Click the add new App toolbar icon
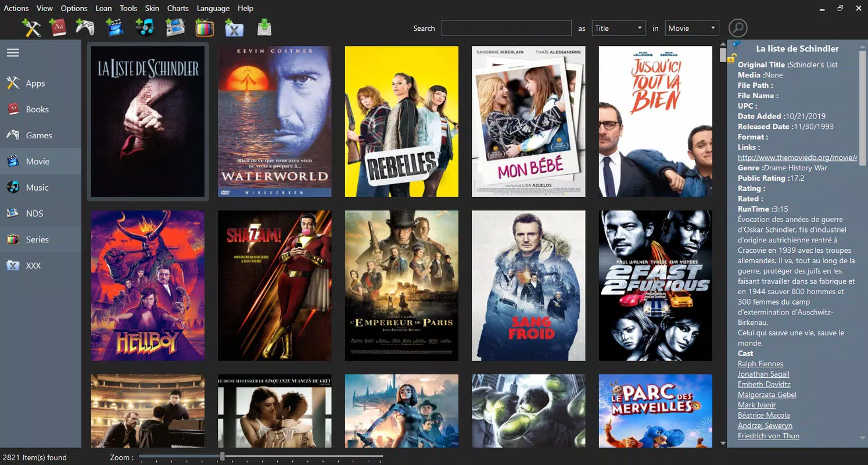868x465 pixels. (x=31, y=27)
